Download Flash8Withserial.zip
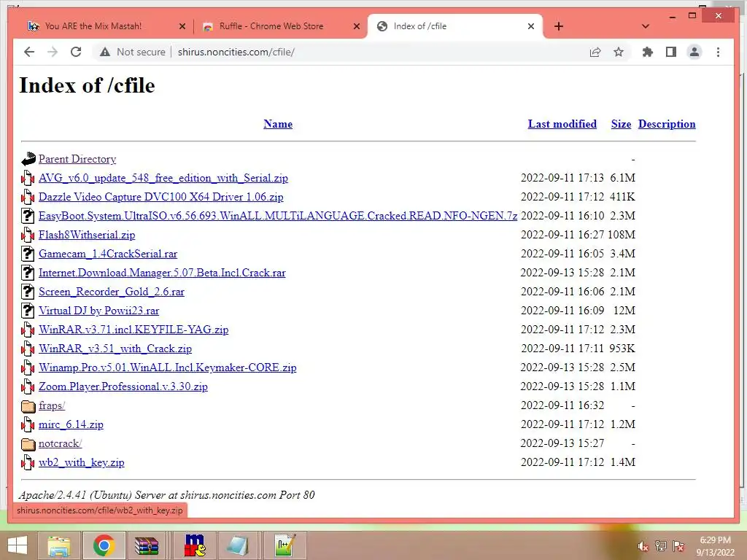 point(87,235)
